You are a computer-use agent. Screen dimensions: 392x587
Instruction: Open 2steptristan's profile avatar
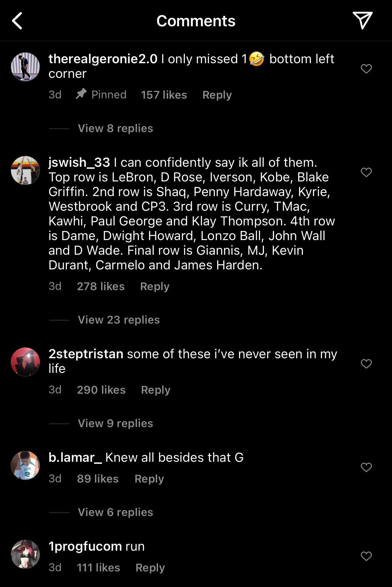(25, 362)
